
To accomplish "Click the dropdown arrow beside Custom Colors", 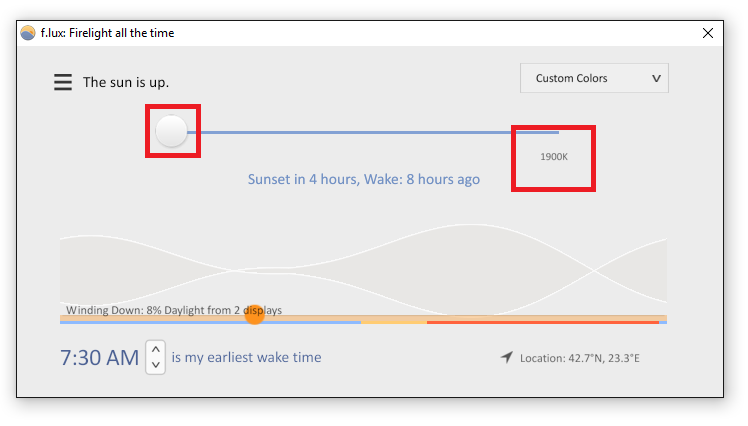I will [x=656, y=78].
